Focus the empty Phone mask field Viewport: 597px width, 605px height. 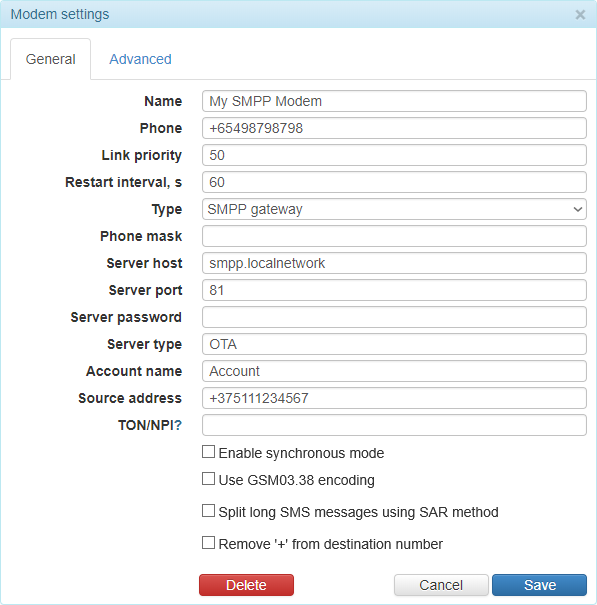tap(394, 236)
